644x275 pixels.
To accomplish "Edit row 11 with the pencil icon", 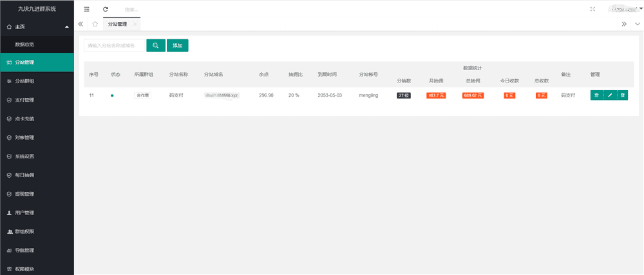I will tap(609, 95).
